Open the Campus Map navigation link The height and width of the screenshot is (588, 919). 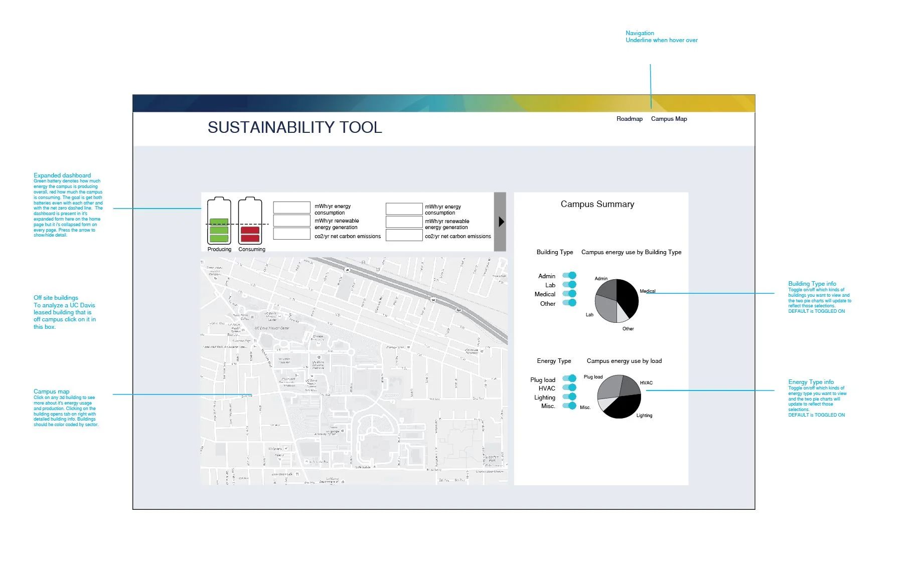tap(669, 119)
